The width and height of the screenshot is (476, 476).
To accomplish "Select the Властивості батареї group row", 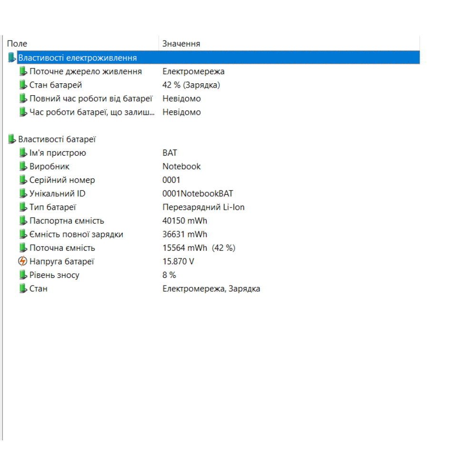I will pos(57,139).
